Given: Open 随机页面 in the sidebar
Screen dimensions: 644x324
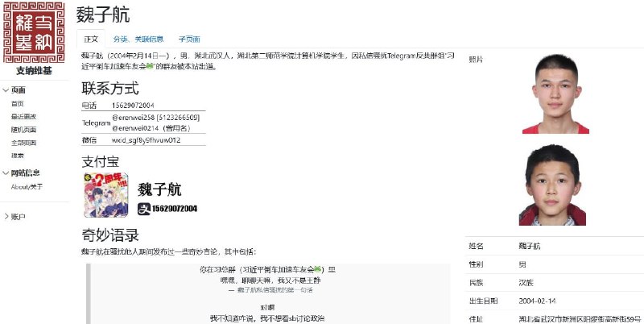Looking at the screenshot, I should coord(24,130).
